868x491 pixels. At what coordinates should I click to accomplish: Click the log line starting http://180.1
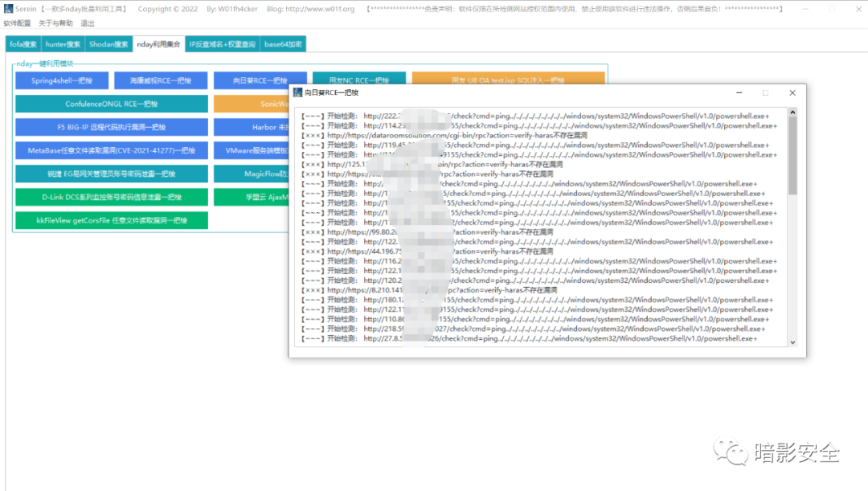[x=534, y=300]
